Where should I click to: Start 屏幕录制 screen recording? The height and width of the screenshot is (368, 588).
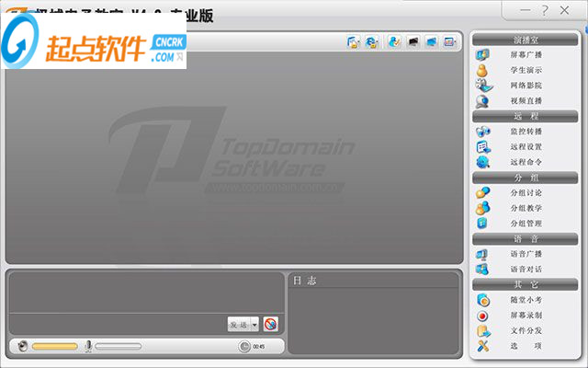525,316
